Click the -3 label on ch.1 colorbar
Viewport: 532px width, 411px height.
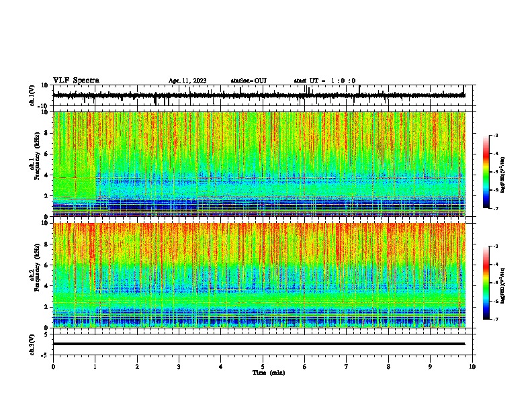tap(495, 136)
